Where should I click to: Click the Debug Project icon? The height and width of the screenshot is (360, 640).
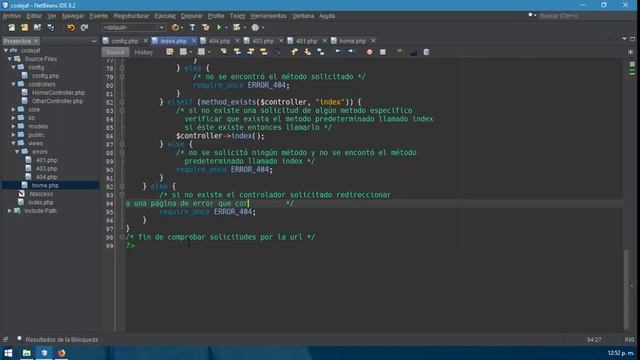pyautogui.click(x=236, y=27)
